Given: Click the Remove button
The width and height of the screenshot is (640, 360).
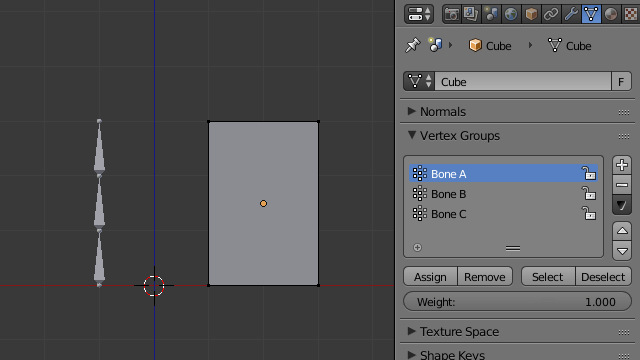Looking at the screenshot, I should click(485, 277).
